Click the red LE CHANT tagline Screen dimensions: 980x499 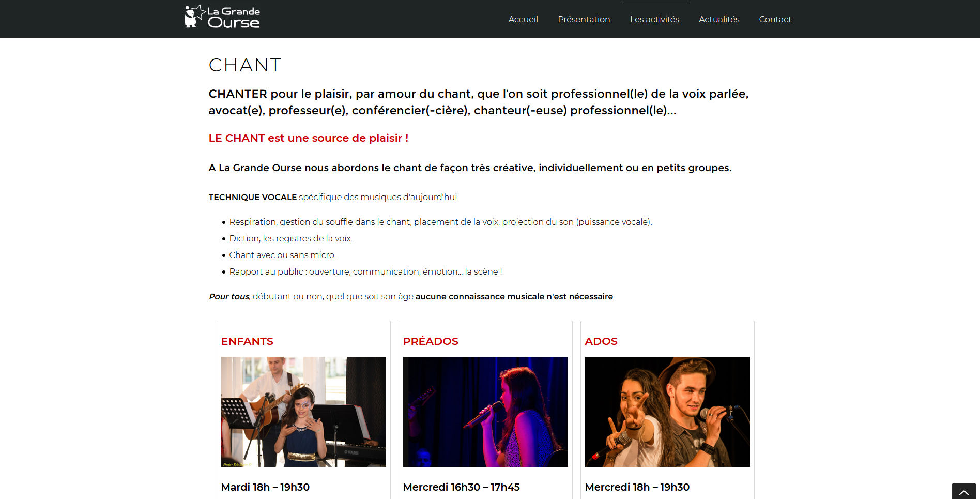309,138
